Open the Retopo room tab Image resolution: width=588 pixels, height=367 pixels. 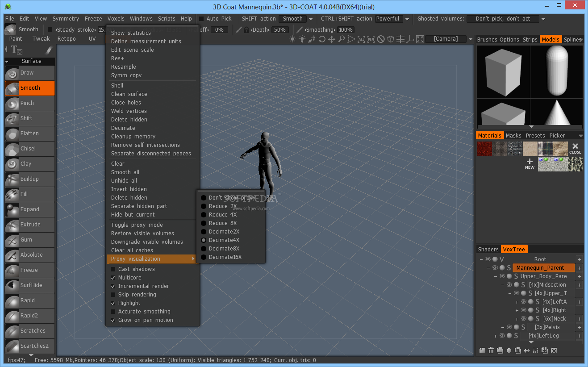67,39
